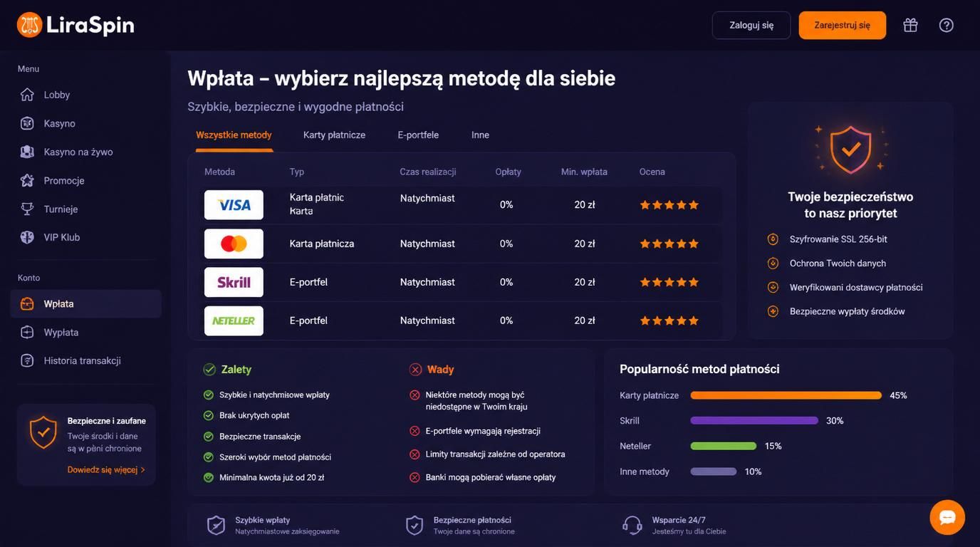Select the Mastercard payment logo

[x=234, y=244]
